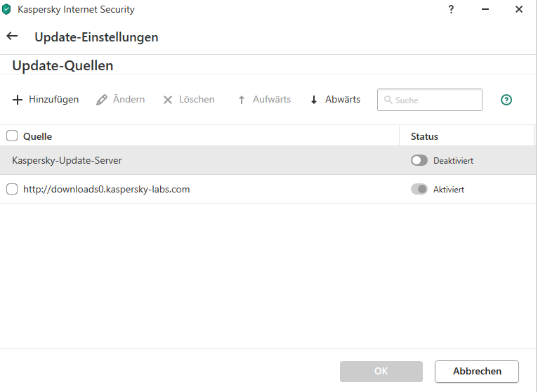Go back with the left arrow icon
538x392 pixels.
coord(12,36)
